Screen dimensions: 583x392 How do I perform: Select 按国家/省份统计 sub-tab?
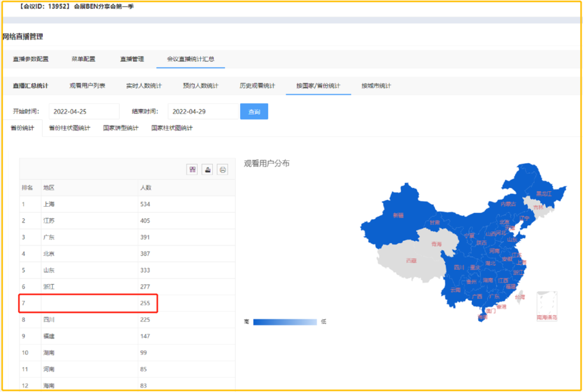coord(318,85)
